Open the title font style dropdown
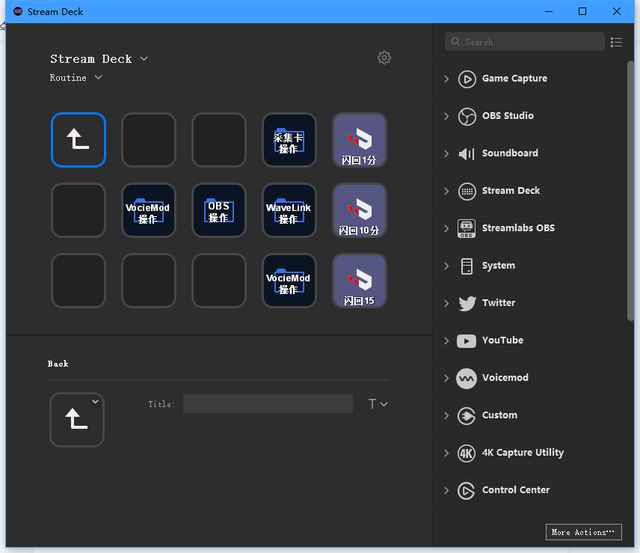 point(378,404)
